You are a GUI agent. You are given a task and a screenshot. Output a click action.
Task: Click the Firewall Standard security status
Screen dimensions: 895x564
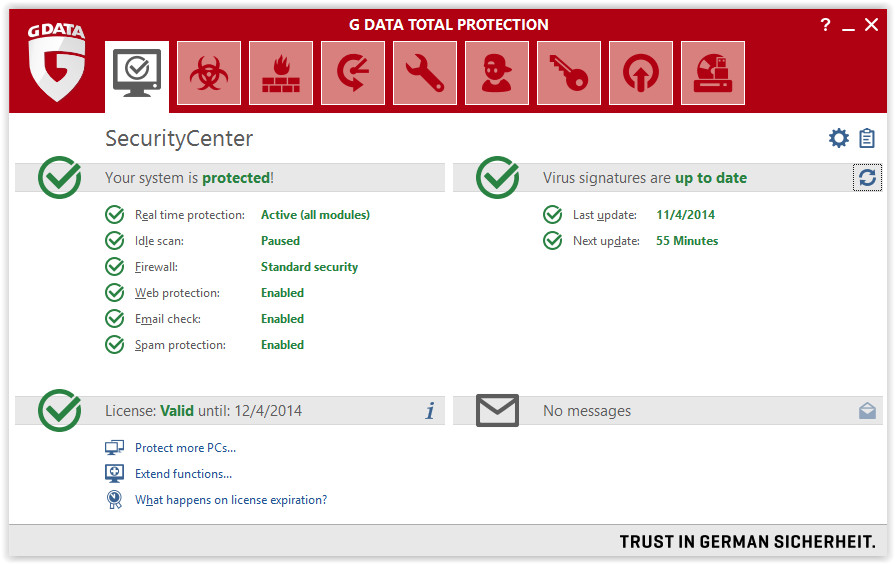tap(309, 267)
